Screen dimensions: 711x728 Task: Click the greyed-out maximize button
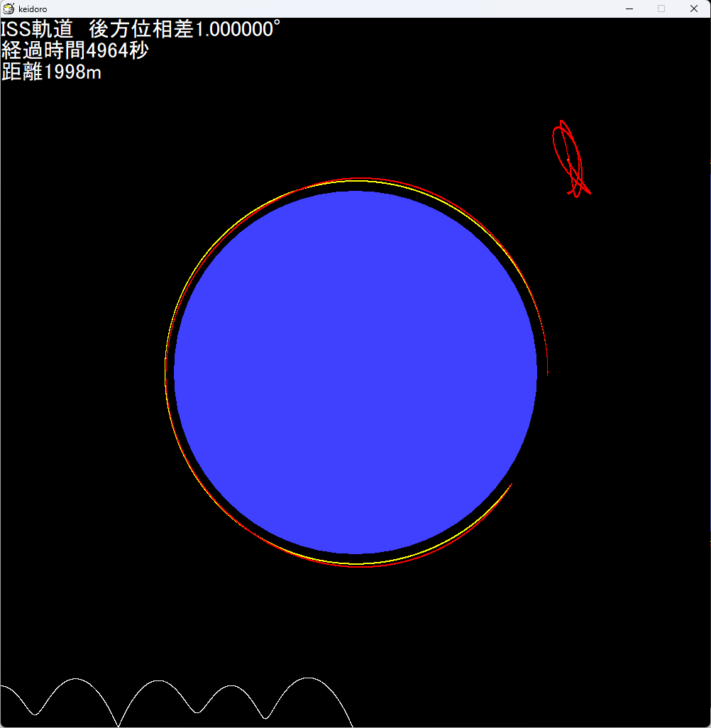coord(661,9)
